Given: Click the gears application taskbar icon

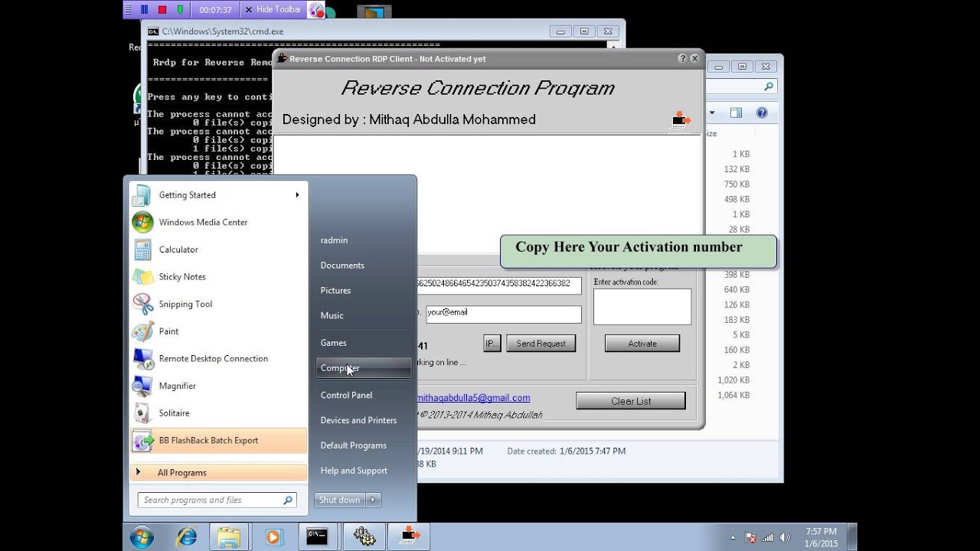Looking at the screenshot, I should pyautogui.click(x=363, y=536).
